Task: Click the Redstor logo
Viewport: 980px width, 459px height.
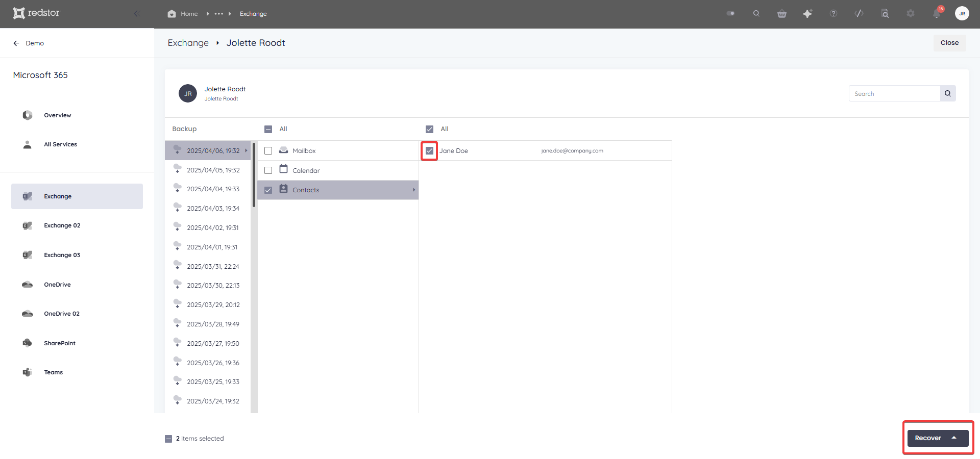Action: (36, 13)
